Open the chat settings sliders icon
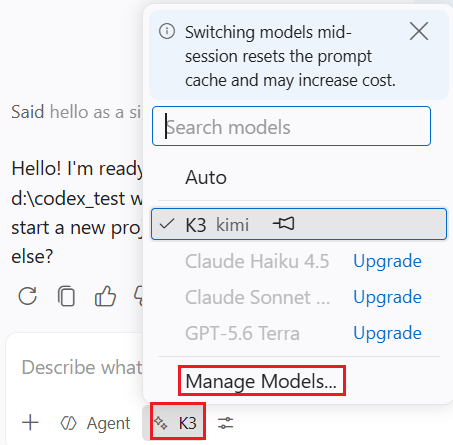Viewport: 453px width, 445px height. pyautogui.click(x=226, y=423)
